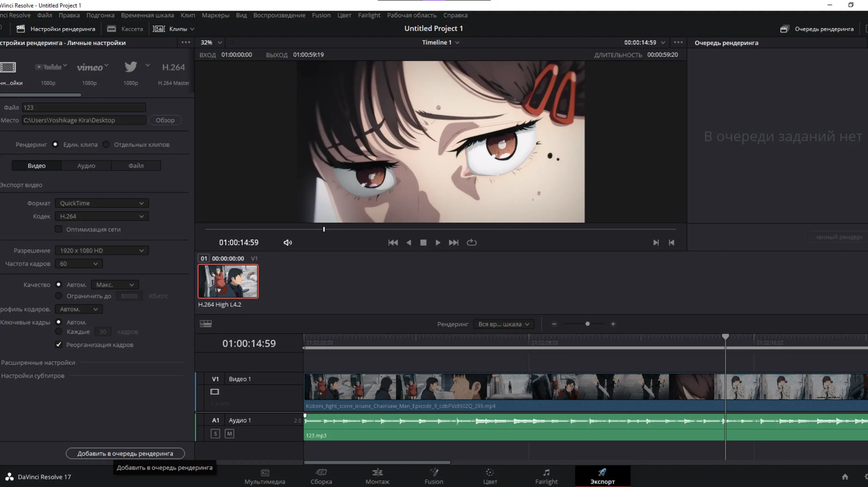The width and height of the screenshot is (868, 487).
Task: Click the timeline zoom slider handle
Action: tap(588, 324)
